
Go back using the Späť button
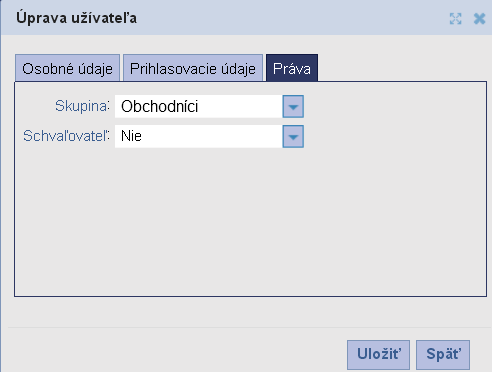click(443, 354)
